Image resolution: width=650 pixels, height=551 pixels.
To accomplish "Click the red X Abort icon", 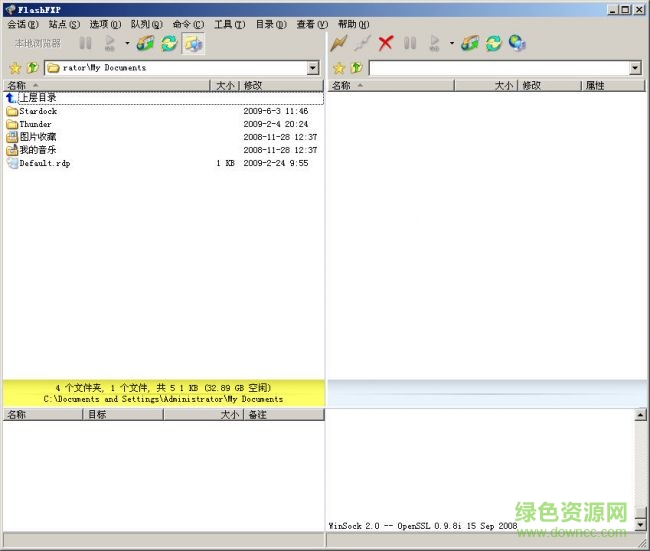I will 386,43.
